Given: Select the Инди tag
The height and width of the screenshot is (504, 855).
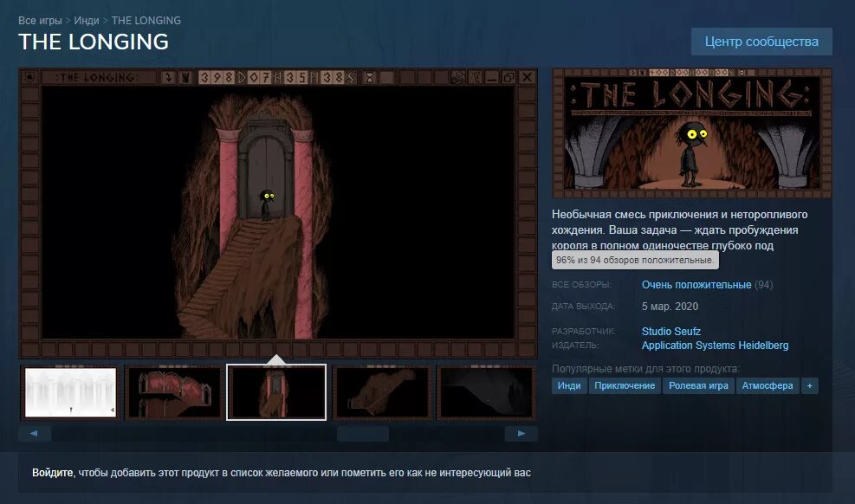Looking at the screenshot, I should click(569, 385).
